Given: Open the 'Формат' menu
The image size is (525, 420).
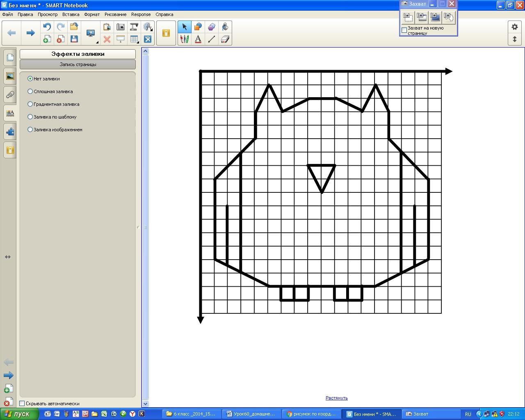Looking at the screenshot, I should tap(92, 14).
